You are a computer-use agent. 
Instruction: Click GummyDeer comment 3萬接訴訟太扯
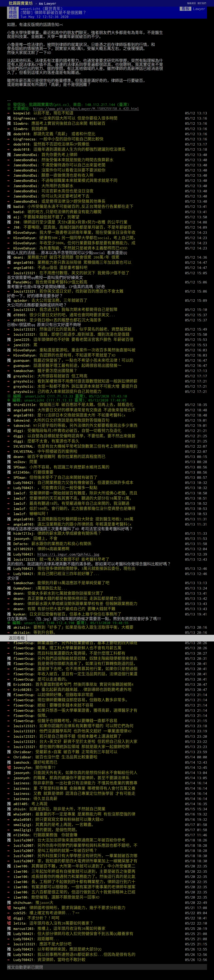(51, 588)
